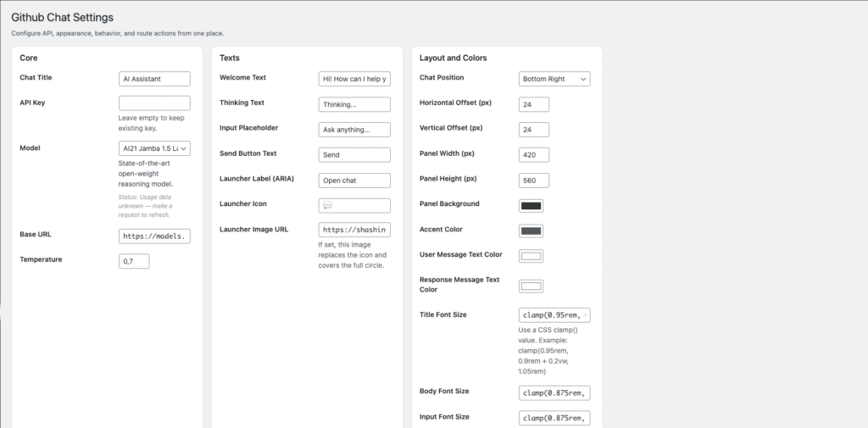
Task: Open Response Message Text Color swatch
Action: coord(531,286)
